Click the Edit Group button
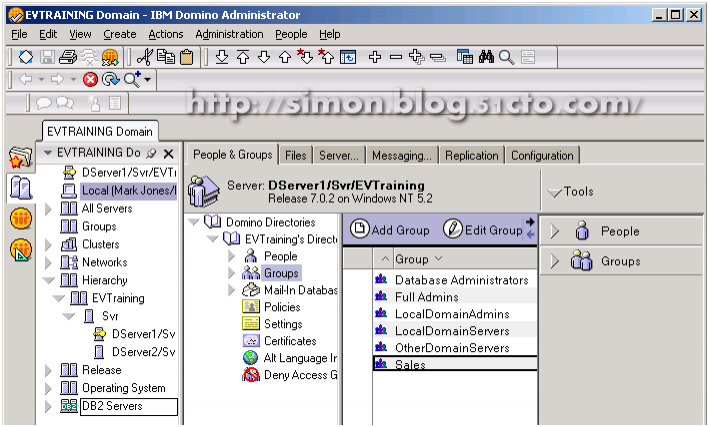 pyautogui.click(x=482, y=230)
